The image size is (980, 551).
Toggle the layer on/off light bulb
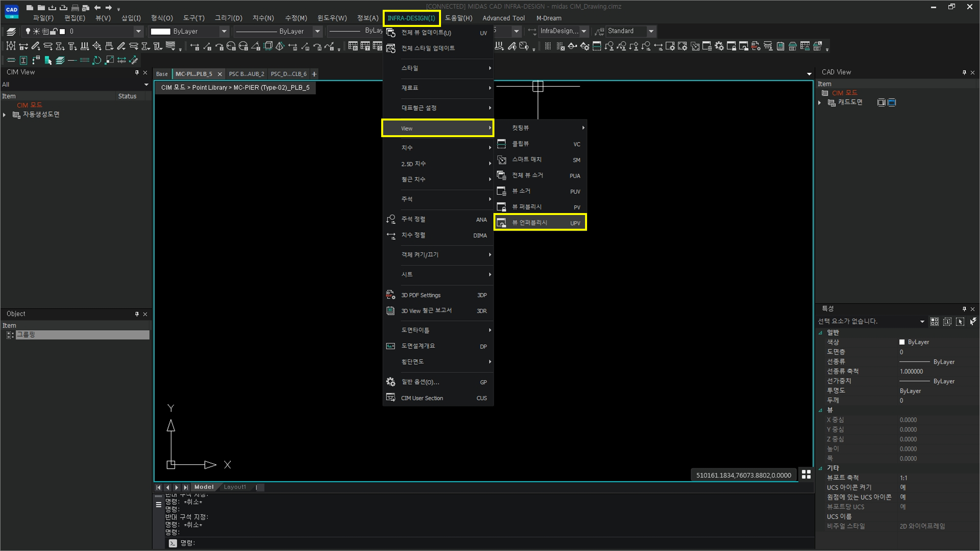[x=28, y=31]
